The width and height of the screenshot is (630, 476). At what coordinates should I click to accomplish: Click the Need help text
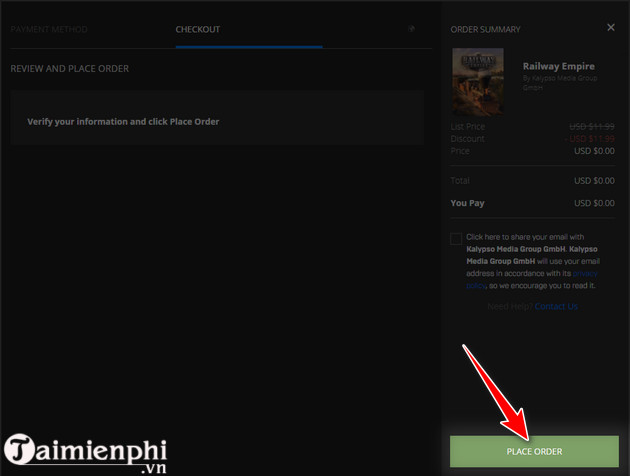point(508,306)
